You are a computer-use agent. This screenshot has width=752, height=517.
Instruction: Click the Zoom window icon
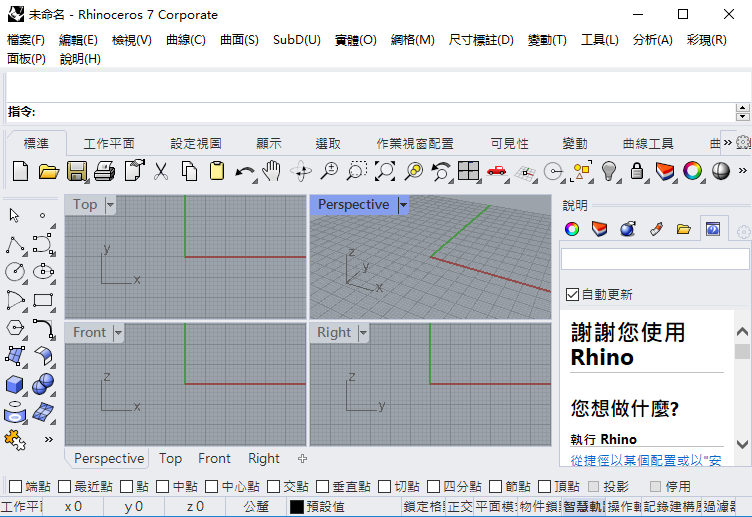pos(356,171)
